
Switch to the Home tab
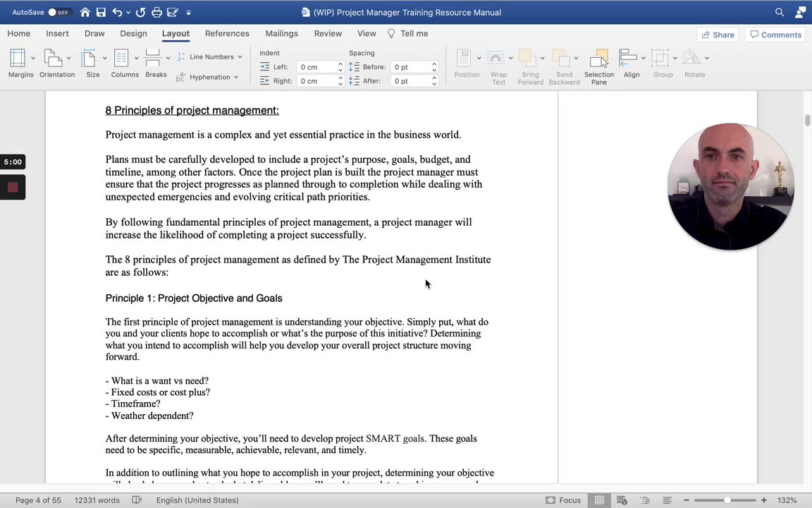click(x=18, y=33)
